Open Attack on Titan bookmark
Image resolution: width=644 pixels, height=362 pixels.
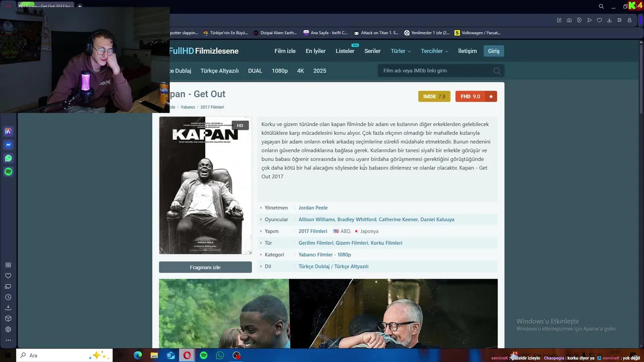pyautogui.click(x=376, y=33)
